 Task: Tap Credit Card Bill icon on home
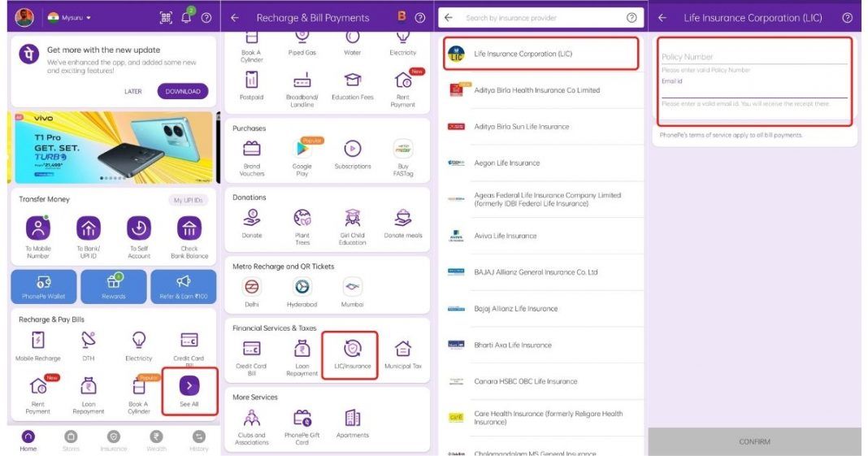(x=189, y=340)
